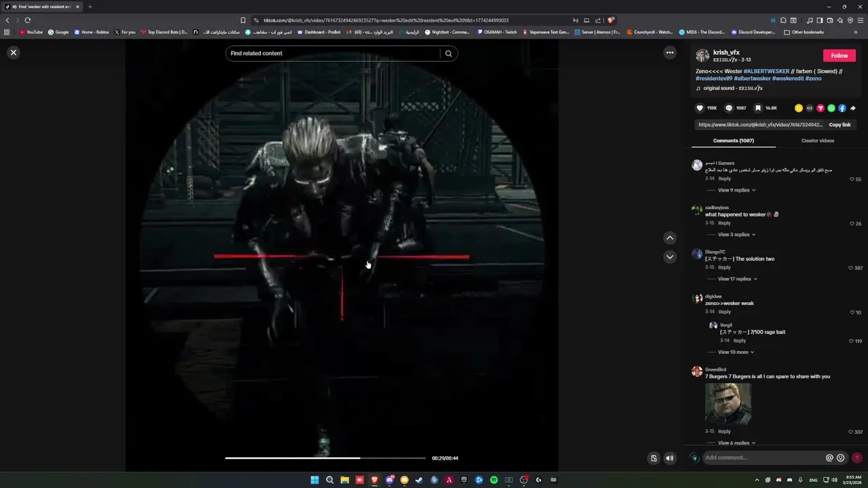Click the yellow repost icon
The height and width of the screenshot is (488, 868).
coord(799,108)
